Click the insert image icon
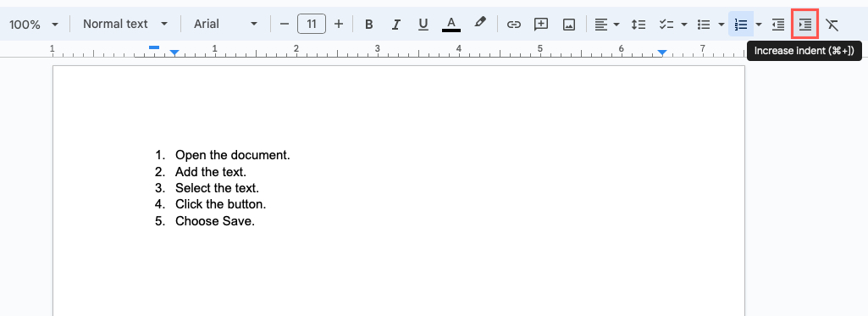Image resolution: width=868 pixels, height=316 pixels. tap(568, 25)
